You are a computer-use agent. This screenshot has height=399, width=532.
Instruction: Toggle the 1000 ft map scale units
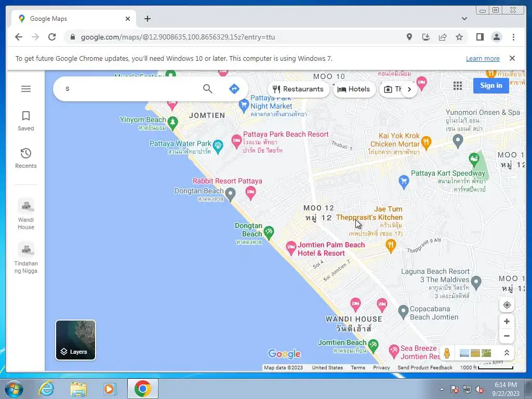(486, 367)
